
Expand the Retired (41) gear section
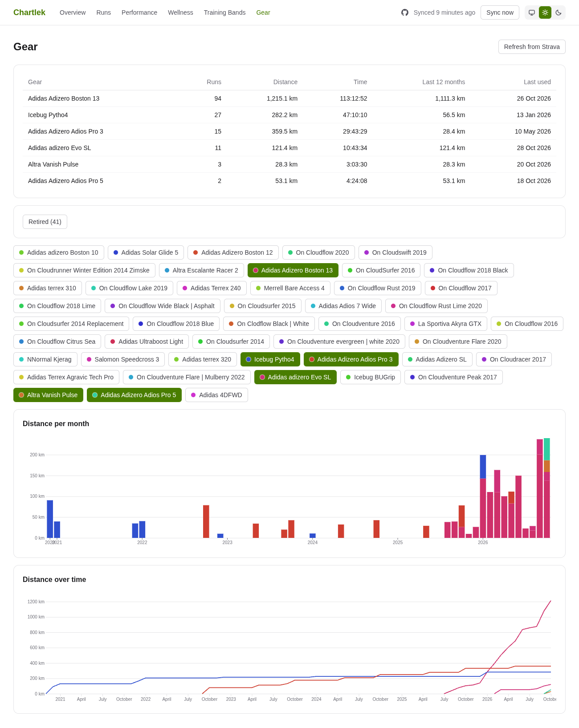click(45, 222)
